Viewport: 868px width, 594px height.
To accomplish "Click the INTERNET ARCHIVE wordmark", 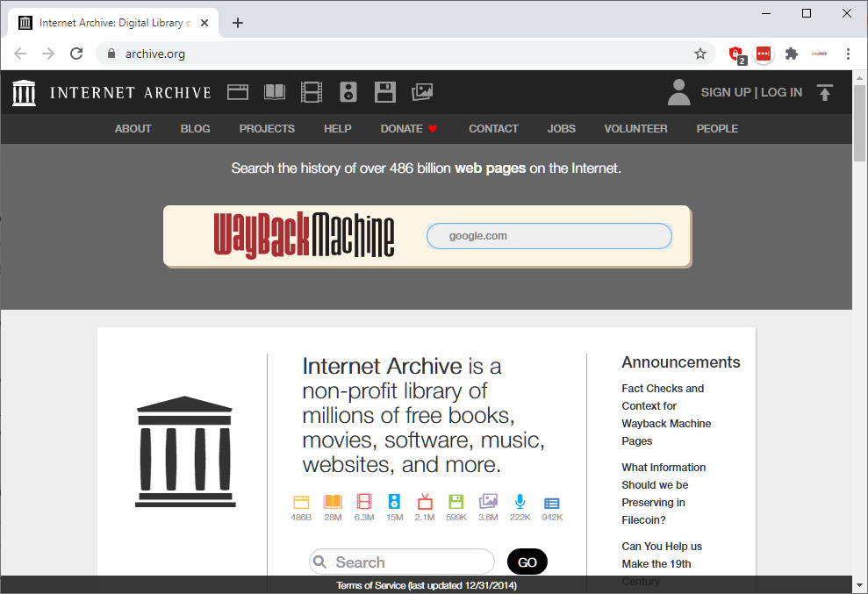I will point(131,92).
